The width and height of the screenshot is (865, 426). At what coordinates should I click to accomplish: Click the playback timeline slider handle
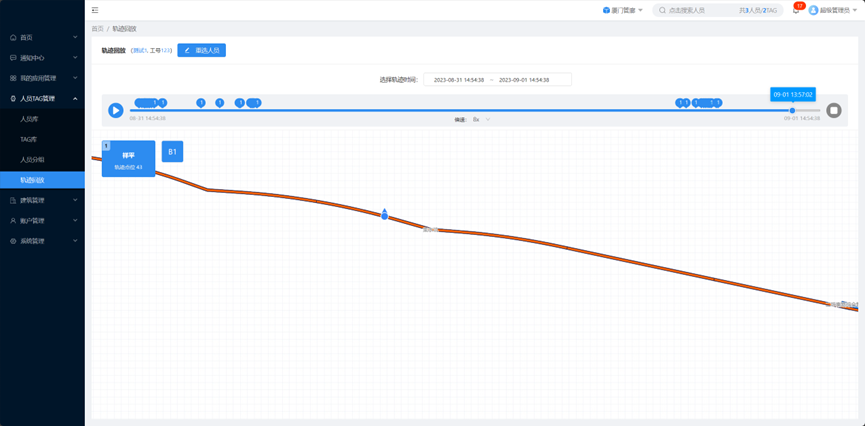click(792, 110)
